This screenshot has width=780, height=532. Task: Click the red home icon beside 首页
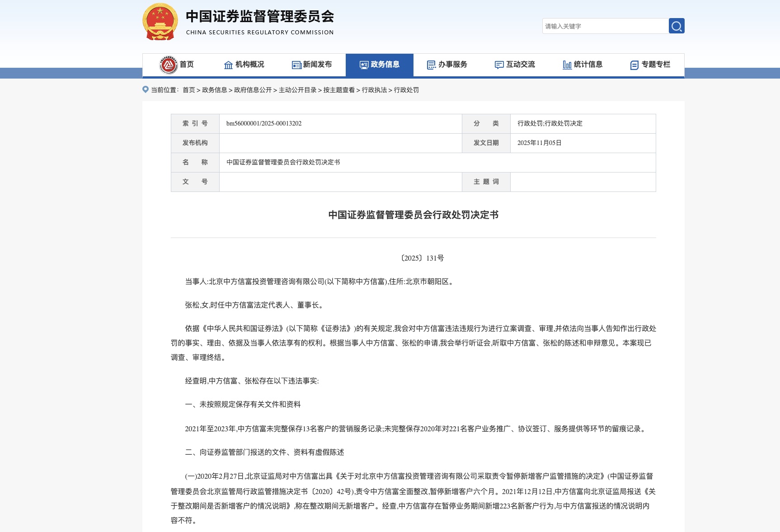point(169,65)
